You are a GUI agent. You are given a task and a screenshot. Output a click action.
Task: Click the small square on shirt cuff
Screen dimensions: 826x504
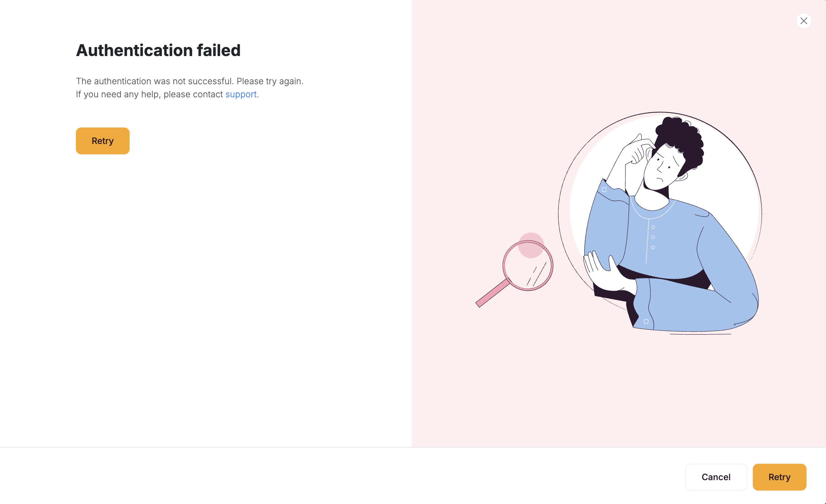click(x=646, y=321)
